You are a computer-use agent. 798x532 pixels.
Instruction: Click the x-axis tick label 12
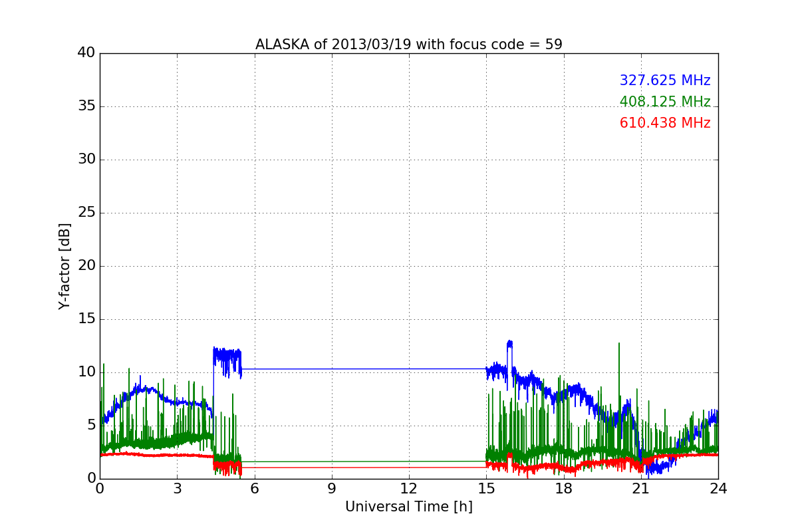point(409,489)
